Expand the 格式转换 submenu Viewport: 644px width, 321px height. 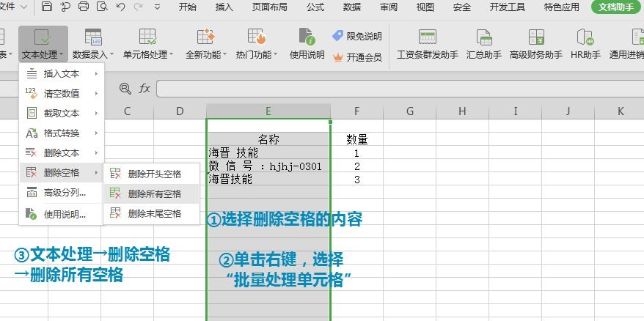click(62, 133)
